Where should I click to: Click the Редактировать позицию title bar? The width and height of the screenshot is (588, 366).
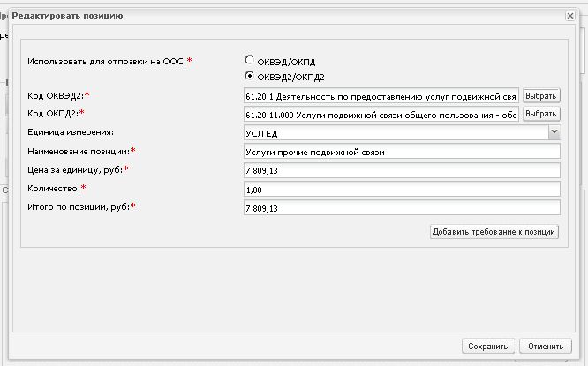(287, 16)
